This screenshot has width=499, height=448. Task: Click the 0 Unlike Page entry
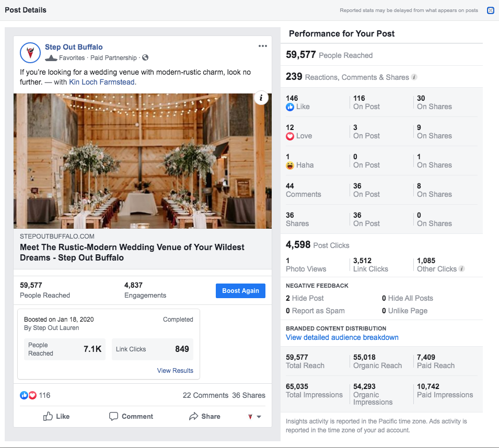tap(404, 311)
